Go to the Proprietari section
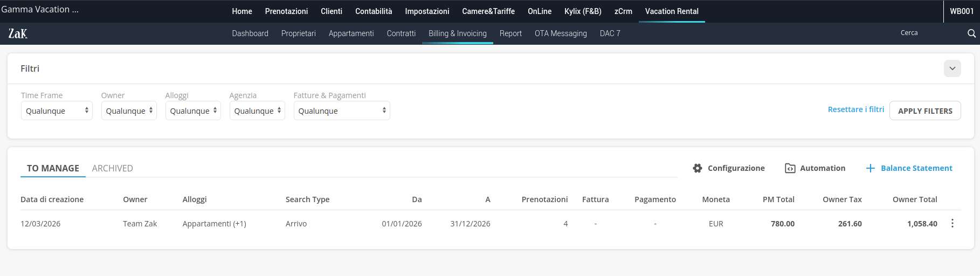 (298, 33)
